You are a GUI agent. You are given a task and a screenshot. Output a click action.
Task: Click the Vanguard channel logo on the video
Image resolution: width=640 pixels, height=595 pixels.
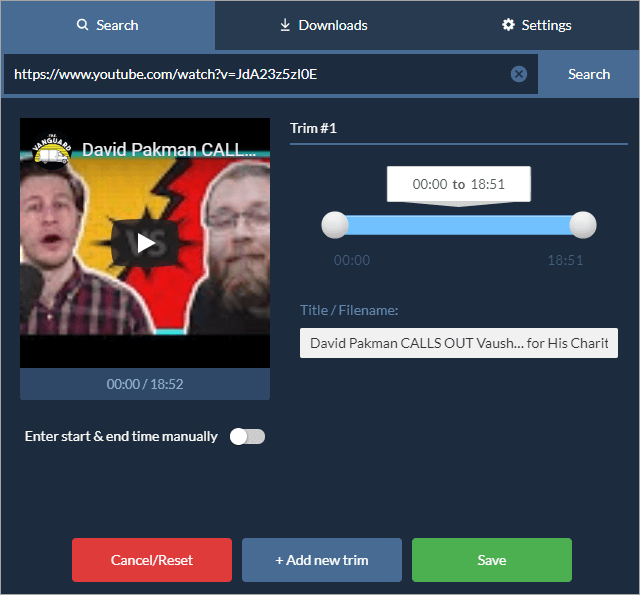49,148
